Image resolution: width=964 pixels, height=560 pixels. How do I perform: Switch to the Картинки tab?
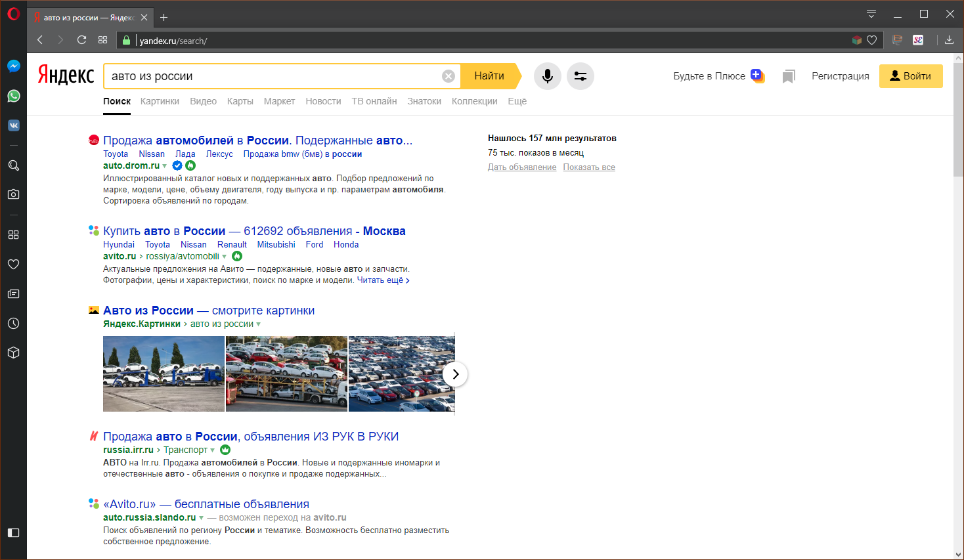160,101
